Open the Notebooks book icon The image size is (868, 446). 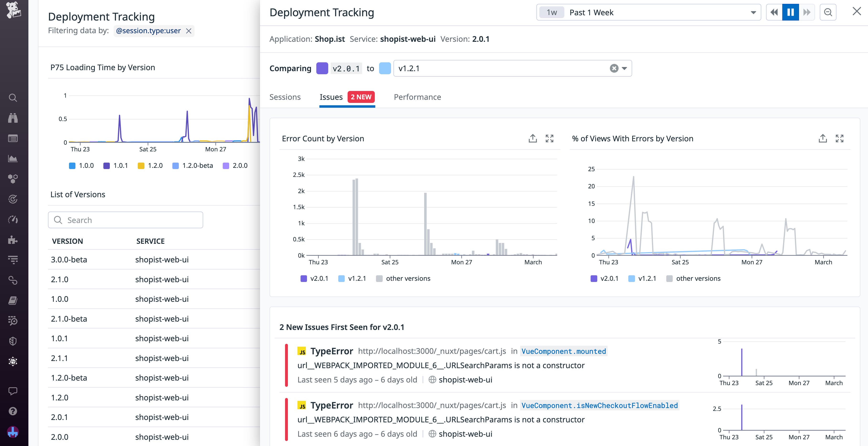click(x=13, y=300)
